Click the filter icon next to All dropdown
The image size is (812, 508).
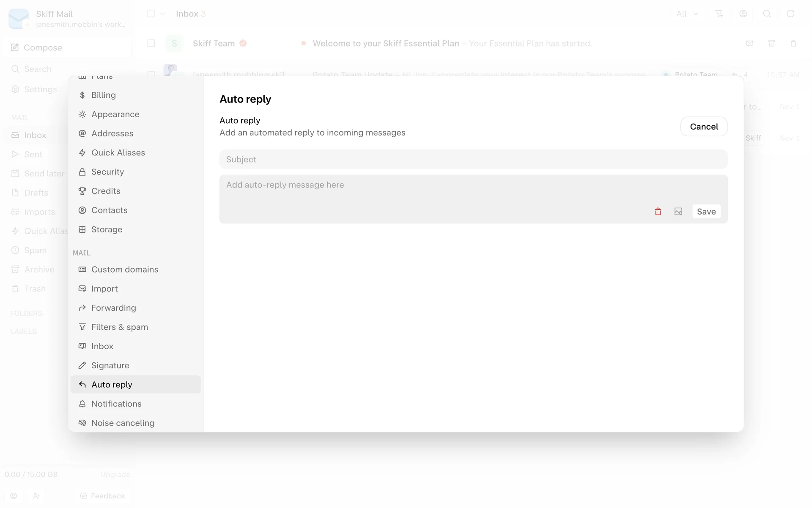[x=719, y=14]
